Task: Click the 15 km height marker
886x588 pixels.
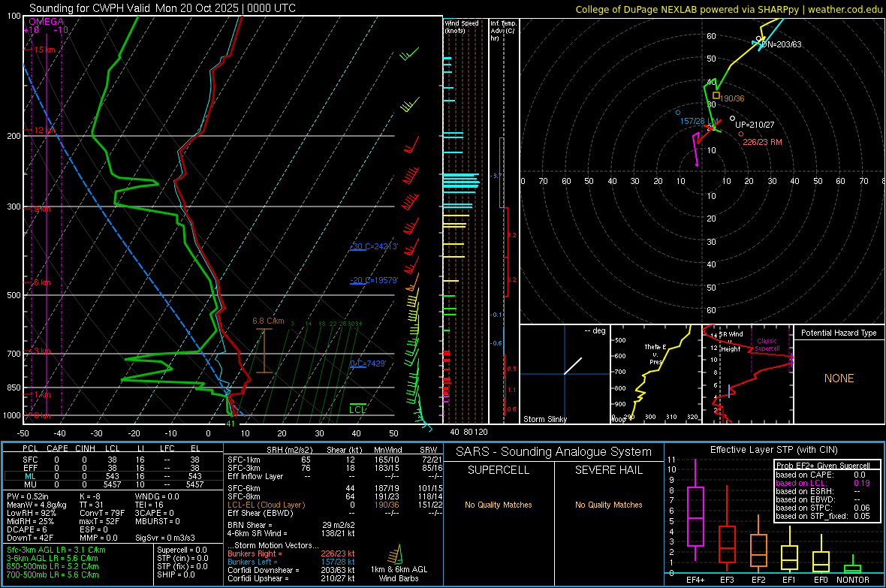Action: tap(44, 50)
